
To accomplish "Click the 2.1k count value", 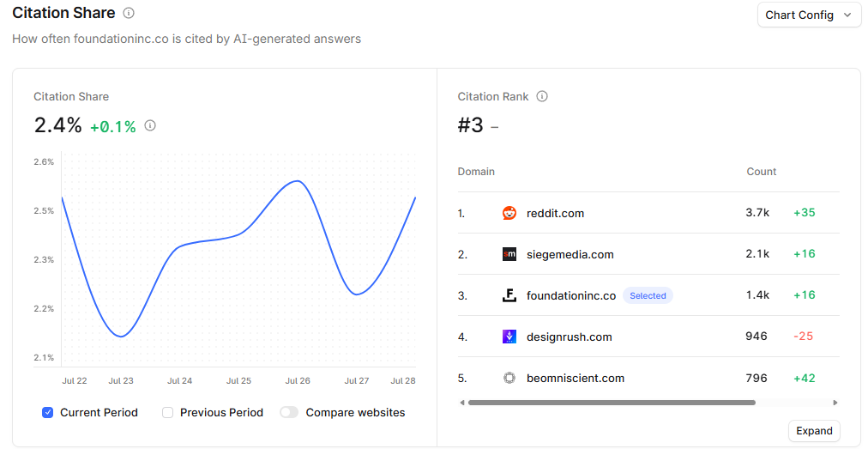I will (757, 254).
